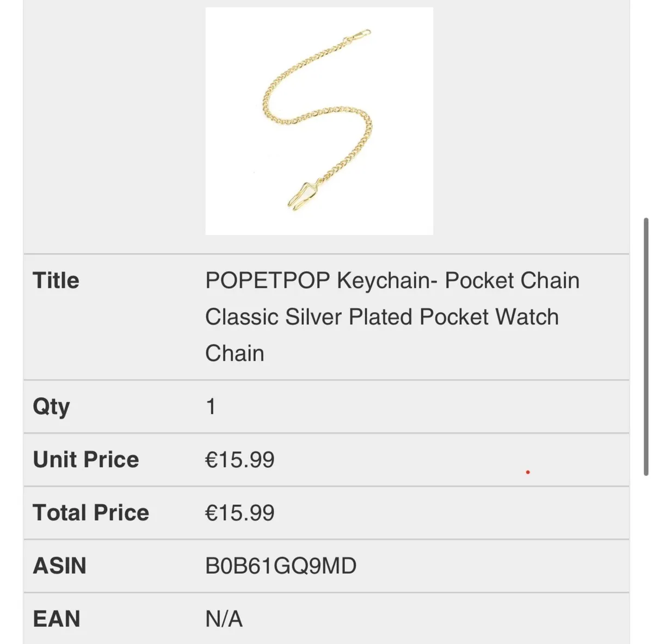Click the word "Chain" on the title's last line
The height and width of the screenshot is (644, 653).
tap(235, 354)
